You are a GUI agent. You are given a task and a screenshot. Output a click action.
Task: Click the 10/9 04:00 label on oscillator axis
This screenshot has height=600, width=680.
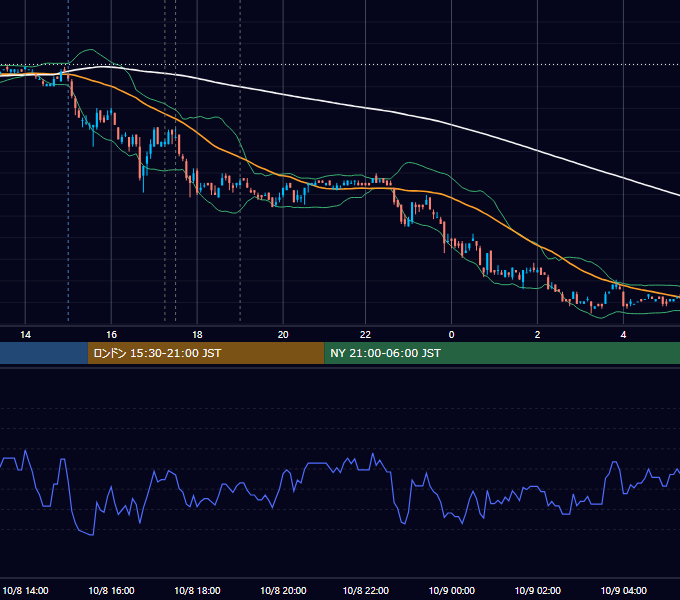coord(623,590)
